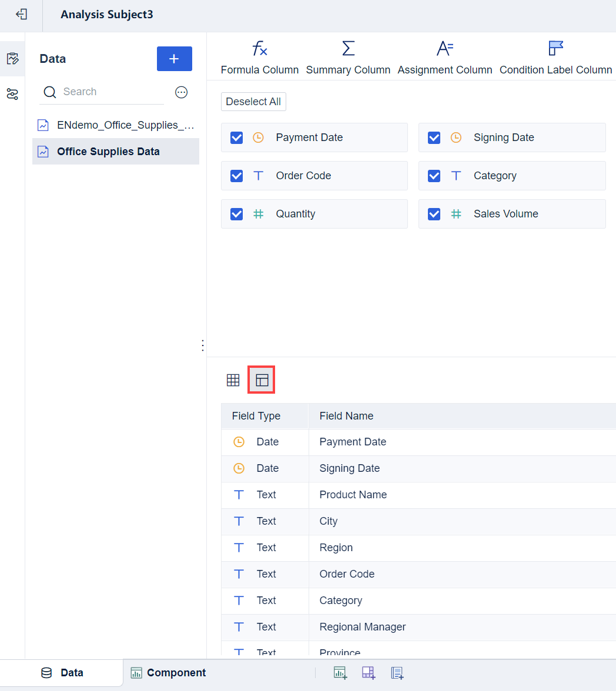Open the more options ellipsis next to Search
Viewport: 616px width, 691px height.
(181, 92)
